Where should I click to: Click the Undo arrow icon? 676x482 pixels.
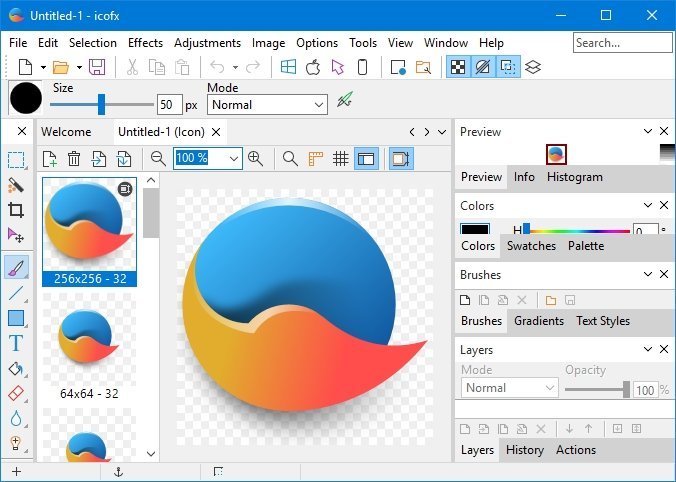(217, 67)
